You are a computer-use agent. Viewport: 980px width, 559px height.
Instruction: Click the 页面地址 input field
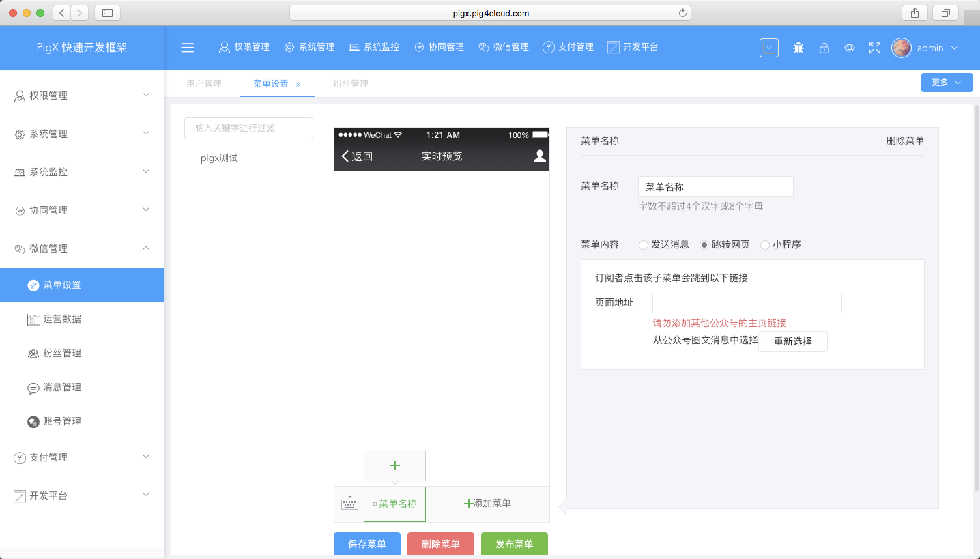point(747,303)
